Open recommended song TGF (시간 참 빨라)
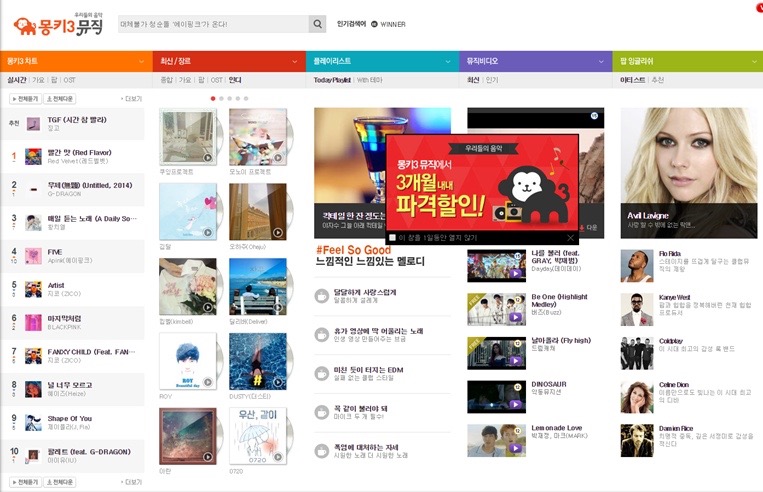 [77, 119]
